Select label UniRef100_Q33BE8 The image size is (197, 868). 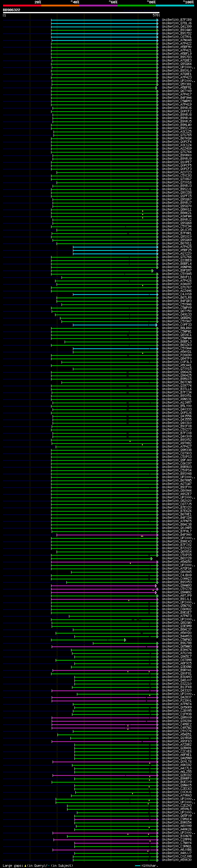click(x=176, y=260)
